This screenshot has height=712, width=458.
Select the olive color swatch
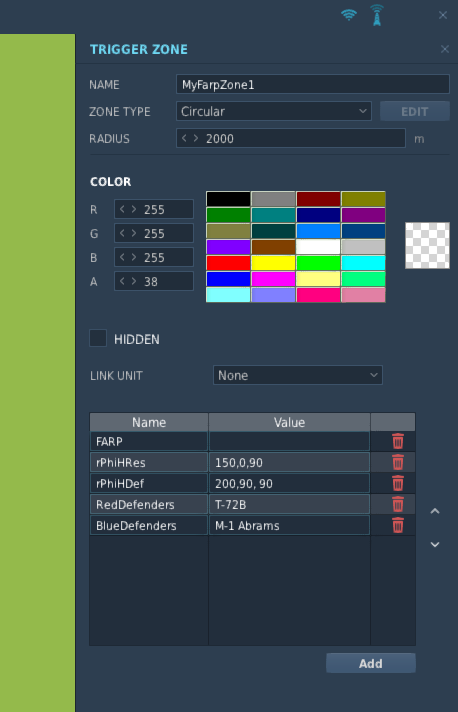tap(363, 199)
